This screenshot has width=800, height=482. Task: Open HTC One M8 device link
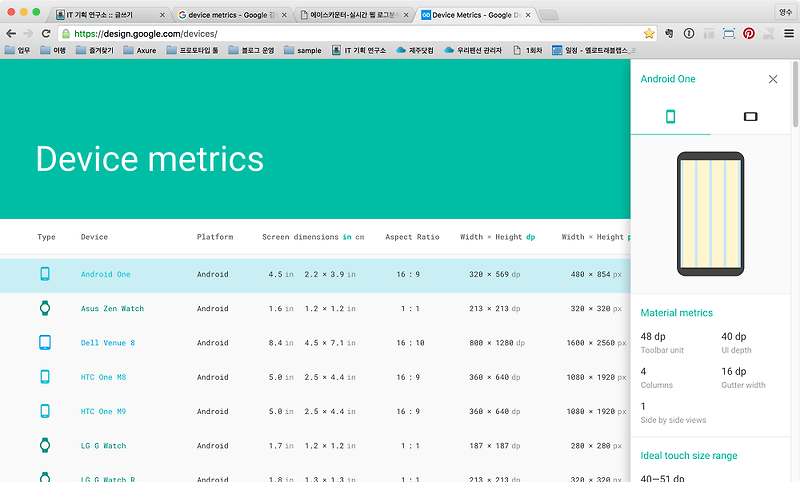click(103, 377)
